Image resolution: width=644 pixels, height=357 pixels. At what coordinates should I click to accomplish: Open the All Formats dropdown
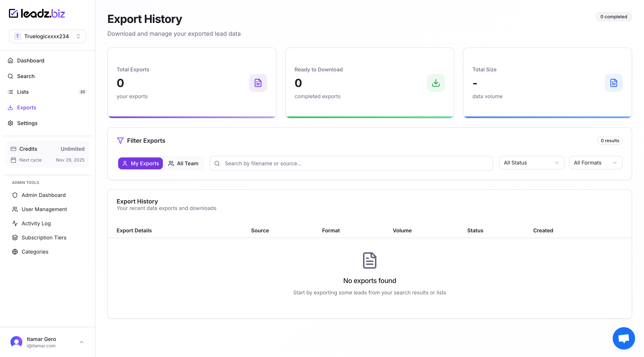(596, 163)
